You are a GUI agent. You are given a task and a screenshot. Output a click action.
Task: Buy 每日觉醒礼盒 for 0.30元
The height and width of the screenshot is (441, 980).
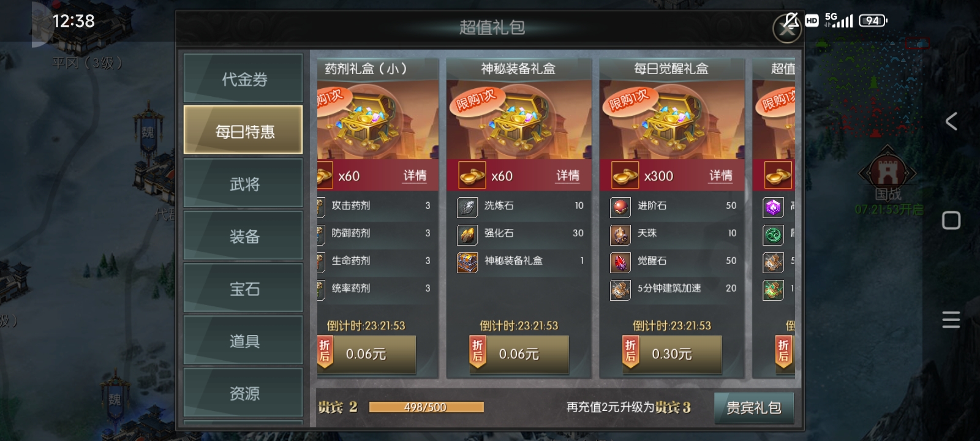coord(671,354)
